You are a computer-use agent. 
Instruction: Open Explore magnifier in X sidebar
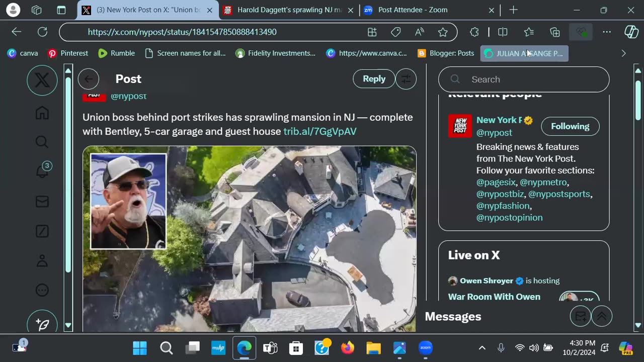pos(42,142)
